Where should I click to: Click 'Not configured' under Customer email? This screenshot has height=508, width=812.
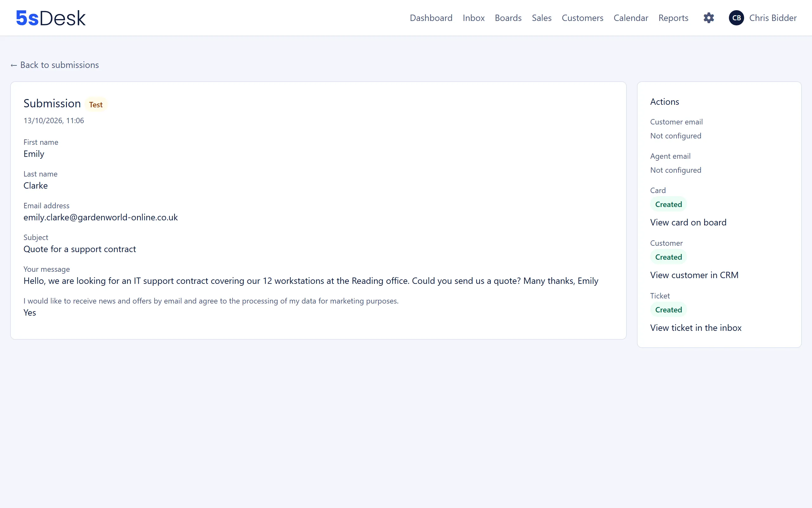pyautogui.click(x=675, y=136)
